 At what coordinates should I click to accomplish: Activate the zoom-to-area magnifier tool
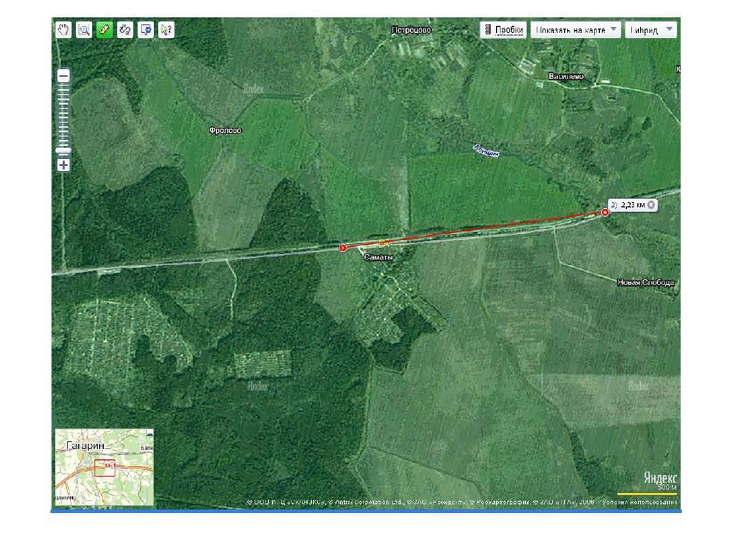[x=84, y=30]
